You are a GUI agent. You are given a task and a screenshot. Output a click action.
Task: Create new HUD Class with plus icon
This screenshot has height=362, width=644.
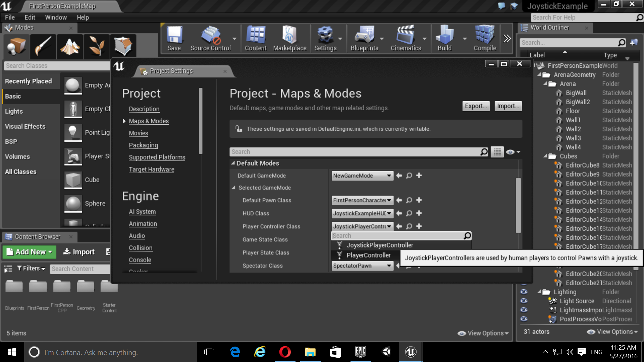pos(419,213)
